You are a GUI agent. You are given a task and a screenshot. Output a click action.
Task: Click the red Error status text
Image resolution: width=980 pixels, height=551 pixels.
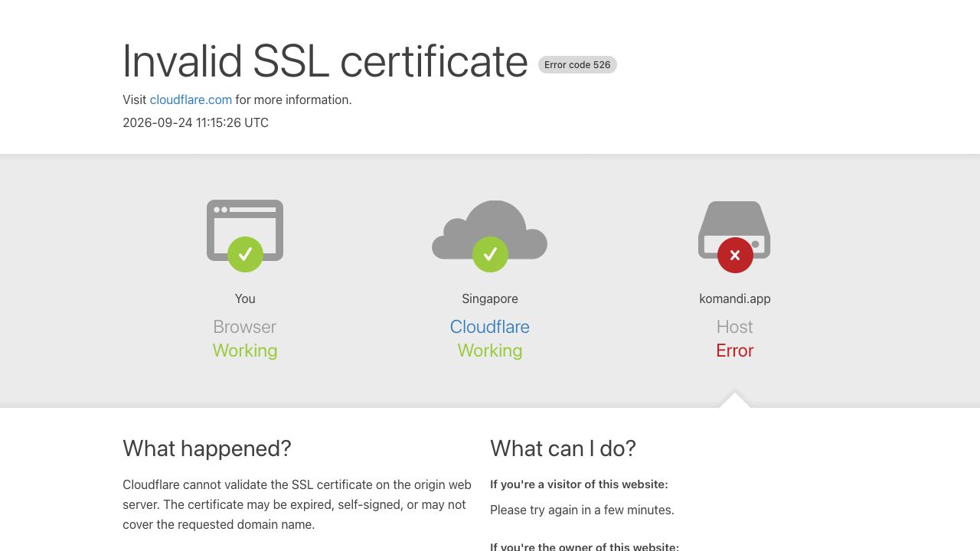click(x=735, y=350)
